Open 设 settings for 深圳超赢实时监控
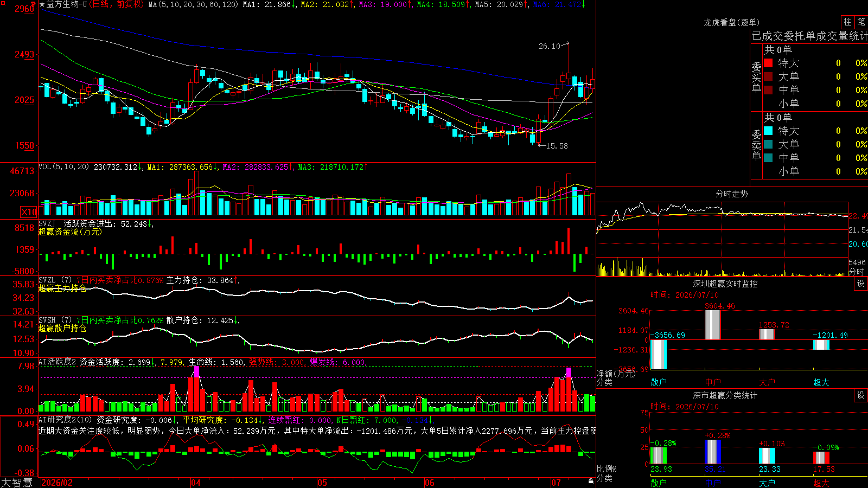868x488 pixels. [861, 284]
